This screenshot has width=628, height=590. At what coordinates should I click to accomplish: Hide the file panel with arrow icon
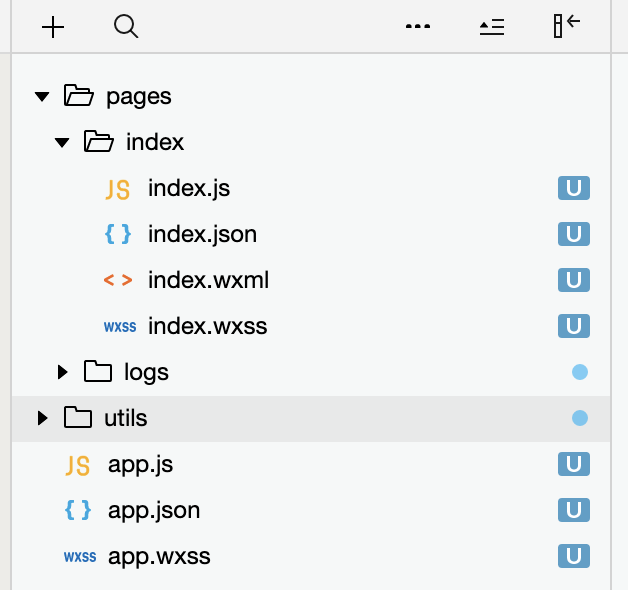tap(567, 26)
